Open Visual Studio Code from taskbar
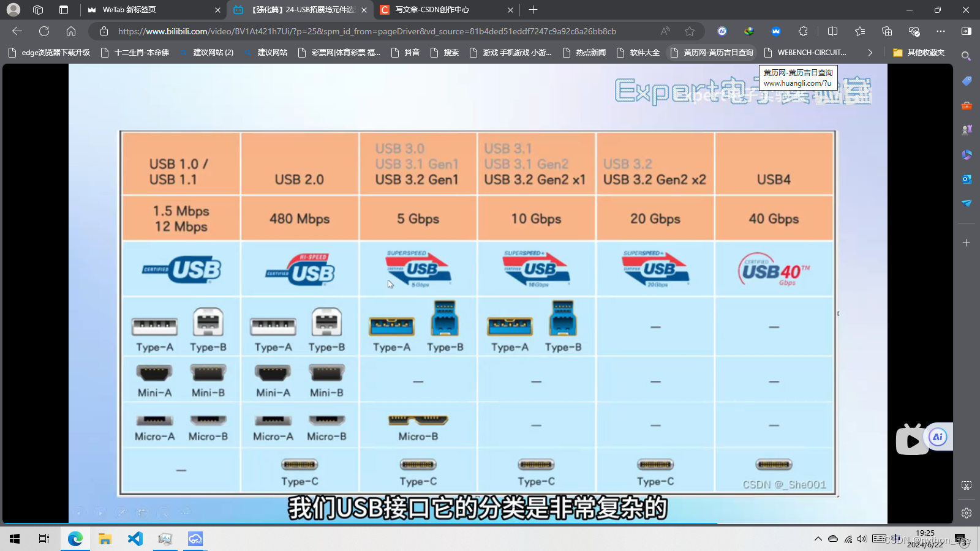Viewport: 980px width, 551px height. click(135, 539)
